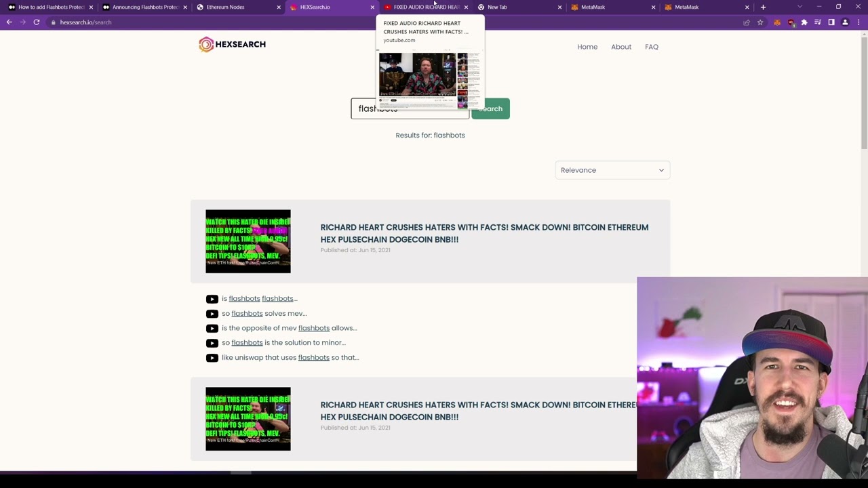Close the FIXED AUDIO RICHARD HEART tab
This screenshot has width=868, height=488.
466,7
